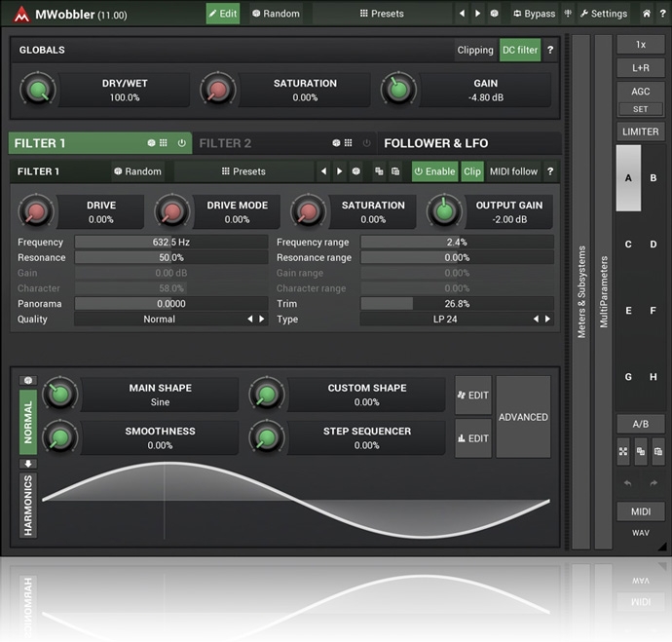Click previous arrow on the Quality selector
Viewport: 672px width, 642px height.
pos(249,320)
